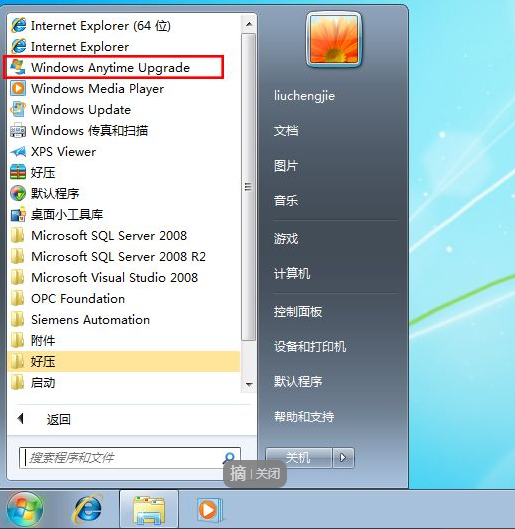Open 游戏 in the right pane
This screenshot has height=529, width=515.
[286, 239]
